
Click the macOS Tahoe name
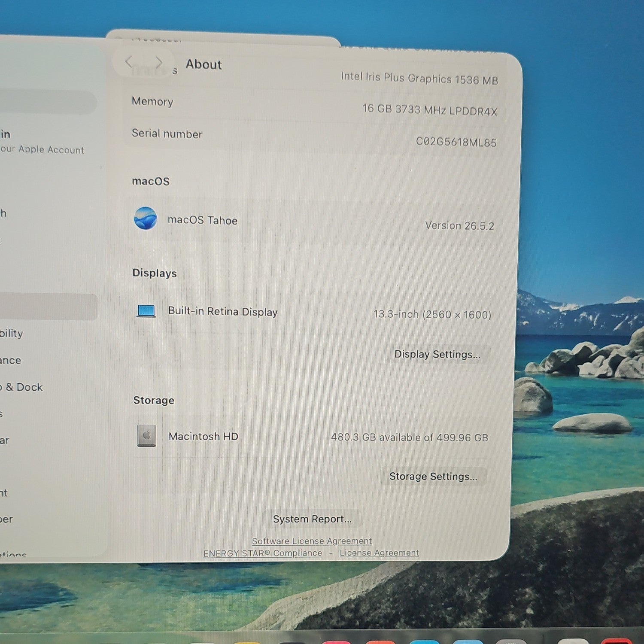point(203,220)
